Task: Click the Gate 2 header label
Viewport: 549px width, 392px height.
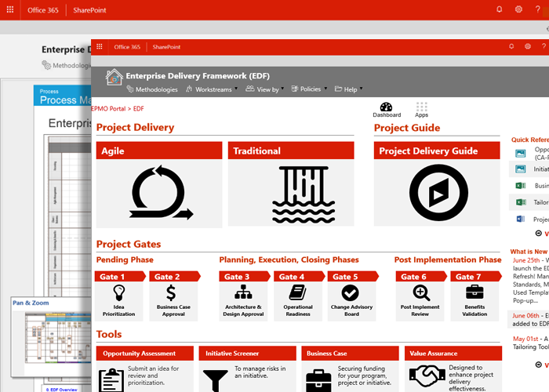Action: point(167,277)
